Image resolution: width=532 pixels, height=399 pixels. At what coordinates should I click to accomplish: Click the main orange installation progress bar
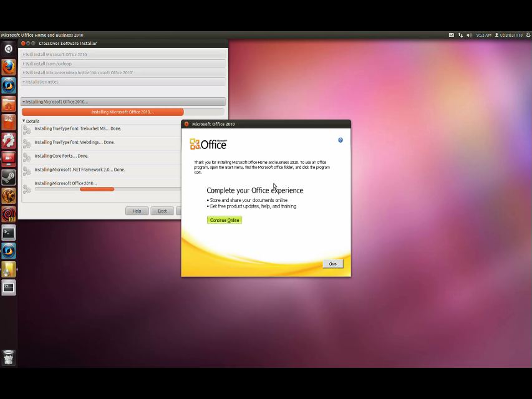(x=123, y=112)
